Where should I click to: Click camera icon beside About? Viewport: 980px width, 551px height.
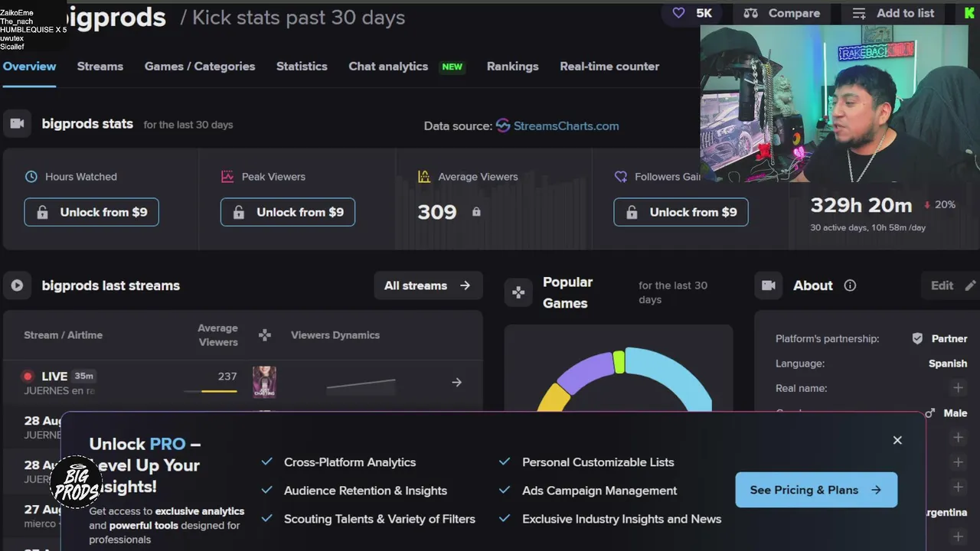tap(769, 285)
